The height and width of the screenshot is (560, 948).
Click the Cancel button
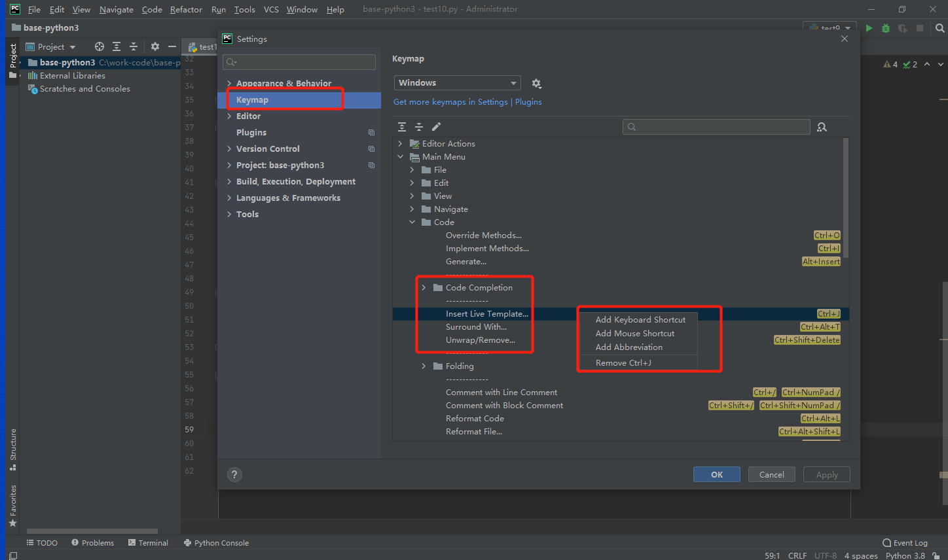771,474
